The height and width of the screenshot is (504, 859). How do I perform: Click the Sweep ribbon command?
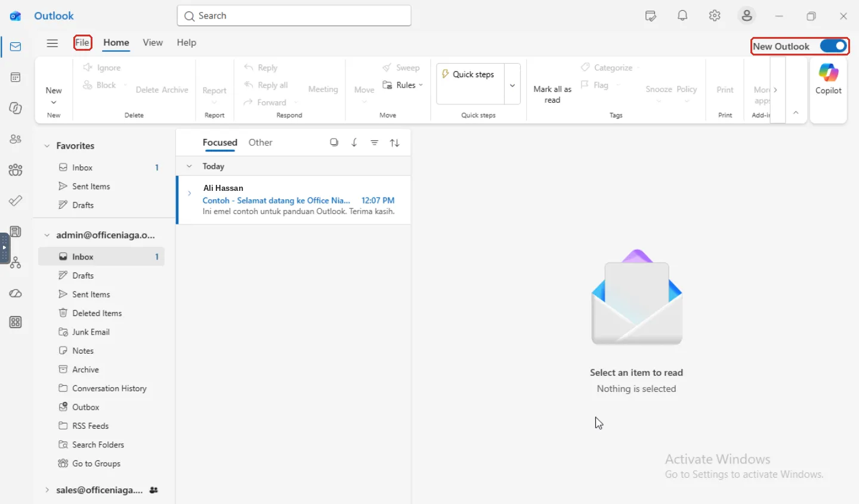click(x=401, y=68)
